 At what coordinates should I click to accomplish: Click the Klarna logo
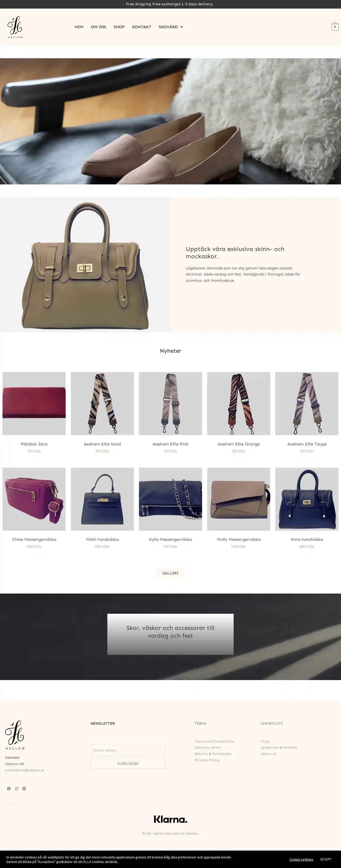point(170,819)
